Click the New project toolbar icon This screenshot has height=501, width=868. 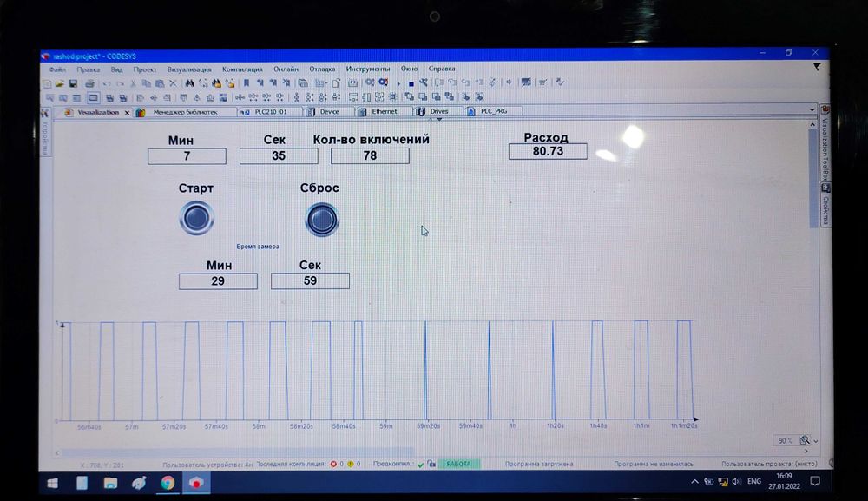click(x=47, y=83)
